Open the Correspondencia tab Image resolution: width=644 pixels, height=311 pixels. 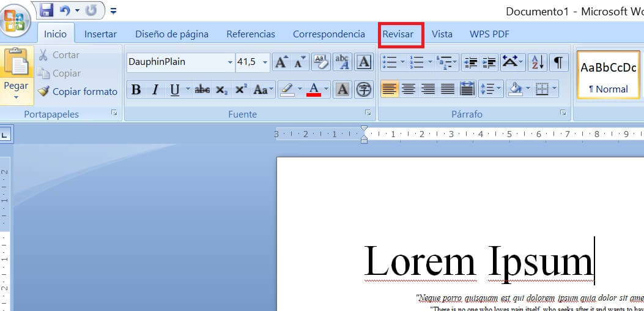pyautogui.click(x=329, y=34)
